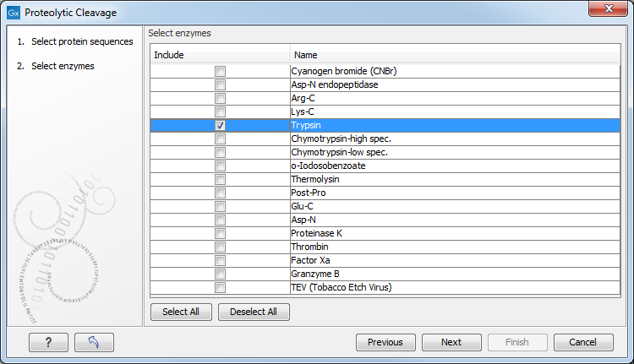Enable the Cyanogen bromide (CNBr) checkbox

pos(220,71)
